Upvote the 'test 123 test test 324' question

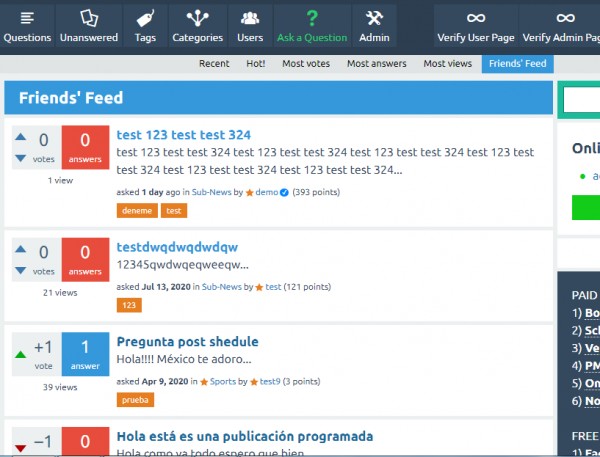coord(21,137)
